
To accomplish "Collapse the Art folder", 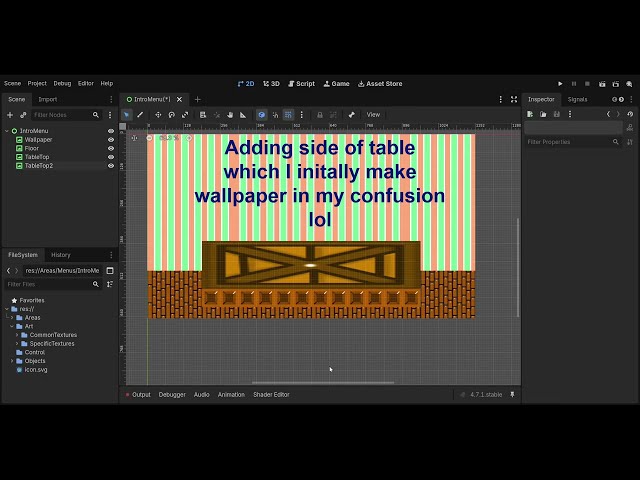I will coord(12,327).
